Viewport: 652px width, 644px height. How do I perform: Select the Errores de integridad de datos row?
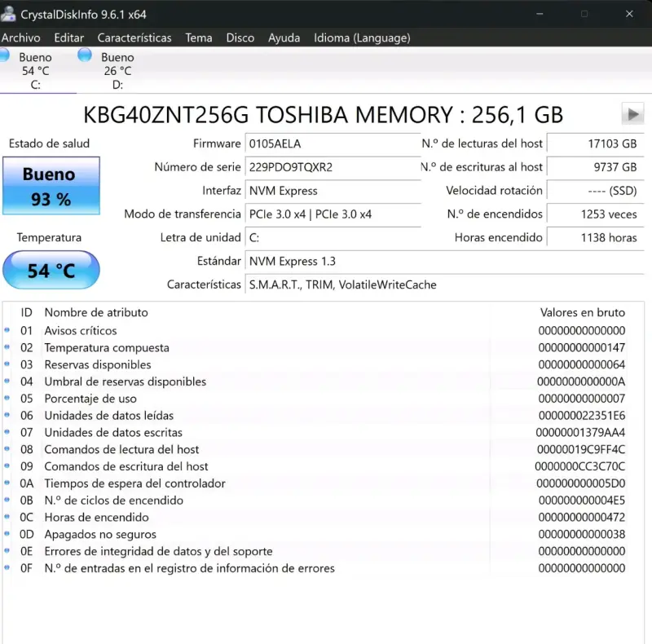pos(324,551)
